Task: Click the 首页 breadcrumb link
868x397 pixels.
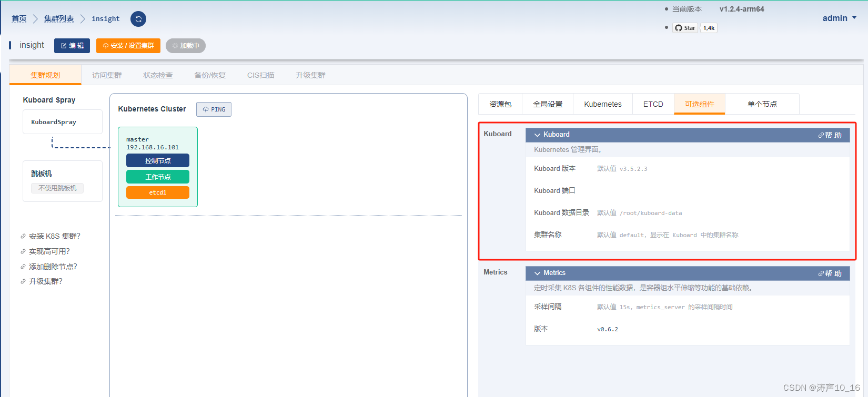Action: 19,19
